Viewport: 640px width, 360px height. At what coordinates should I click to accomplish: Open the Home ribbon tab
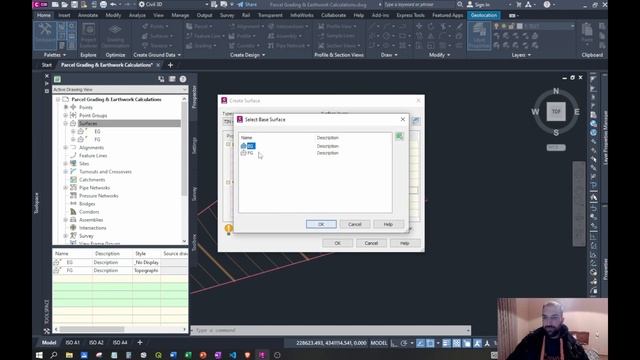44,15
